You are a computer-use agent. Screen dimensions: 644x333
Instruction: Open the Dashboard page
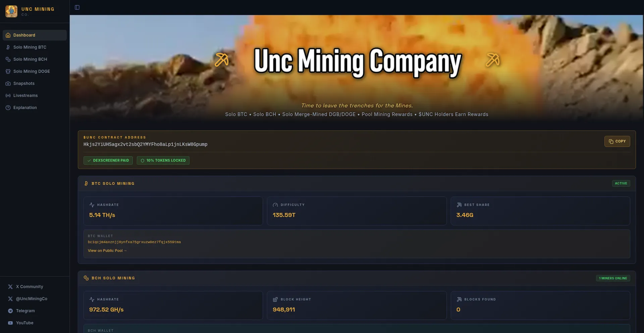[x=35, y=35]
